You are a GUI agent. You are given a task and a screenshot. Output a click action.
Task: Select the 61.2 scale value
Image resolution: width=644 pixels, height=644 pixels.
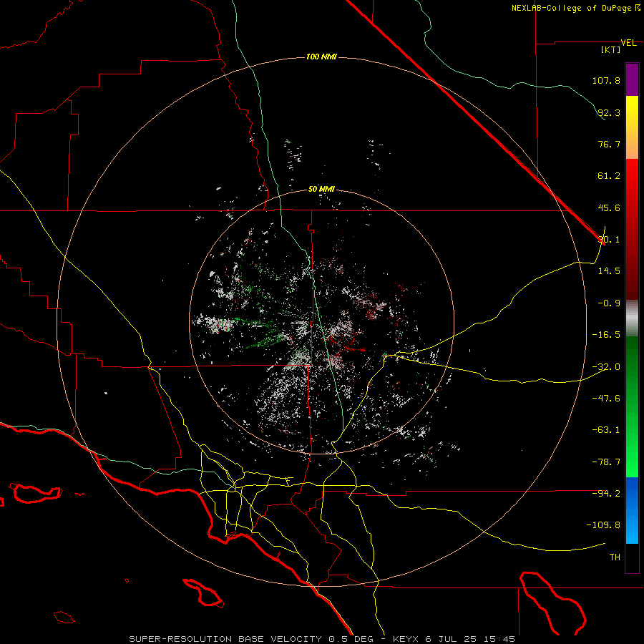click(609, 176)
